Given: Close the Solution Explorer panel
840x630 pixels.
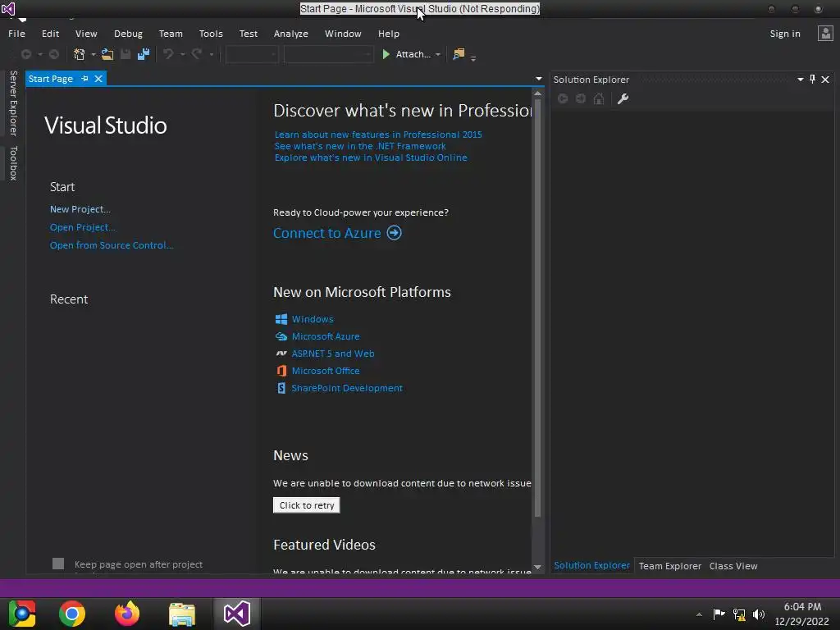Looking at the screenshot, I should pos(825,80).
